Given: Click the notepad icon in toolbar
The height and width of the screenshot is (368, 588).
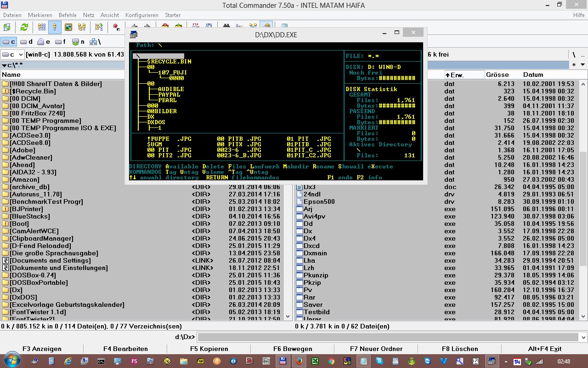Looking at the screenshot, I should point(284,26).
